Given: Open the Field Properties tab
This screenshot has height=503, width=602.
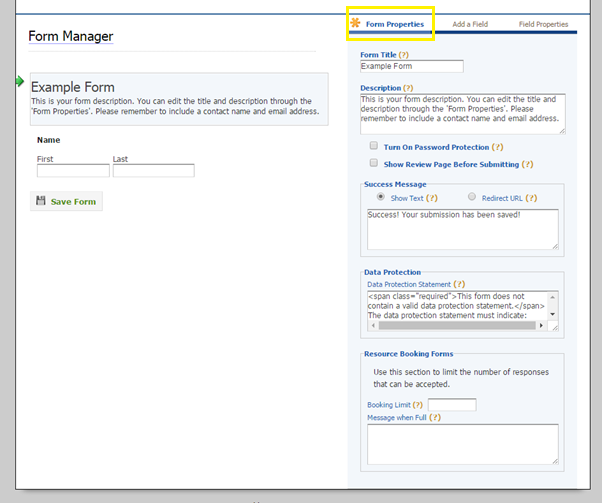Looking at the screenshot, I should coord(543,24).
